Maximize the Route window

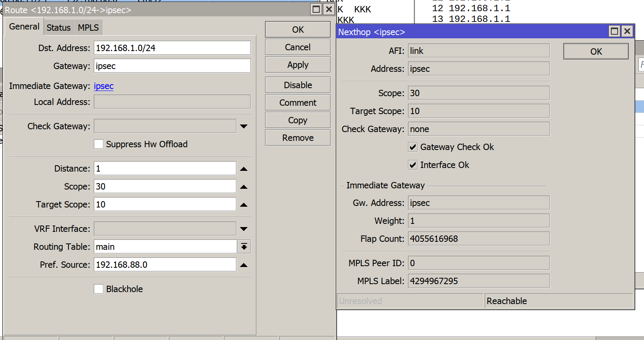(x=316, y=9)
